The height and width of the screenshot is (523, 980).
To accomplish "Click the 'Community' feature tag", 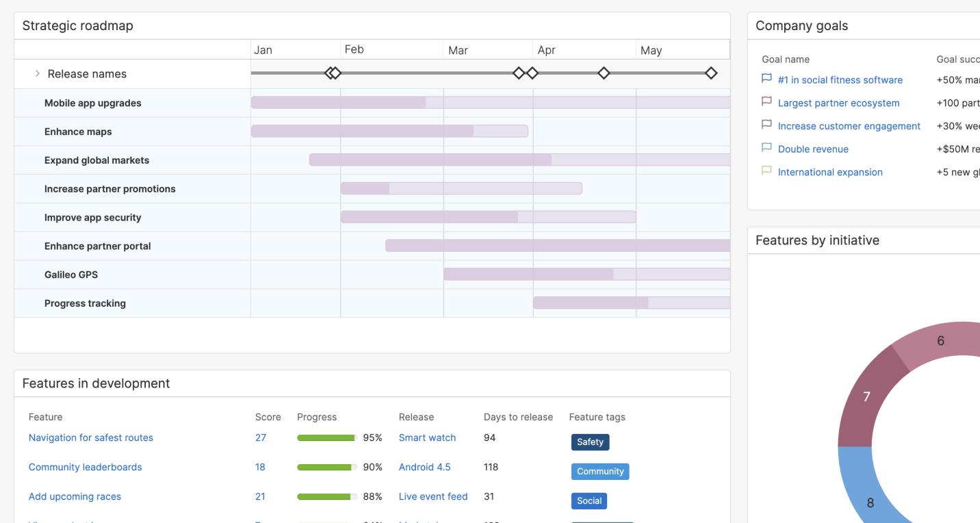I will pyautogui.click(x=599, y=471).
